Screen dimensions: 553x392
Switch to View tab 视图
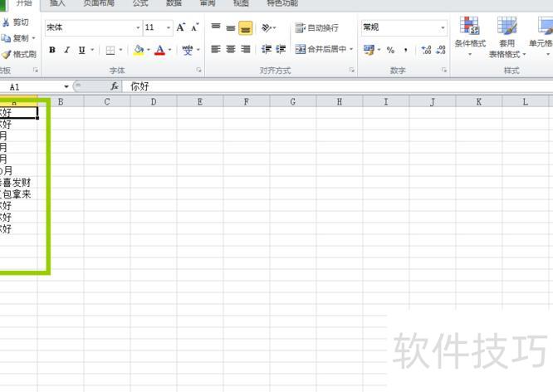tap(241, 3)
